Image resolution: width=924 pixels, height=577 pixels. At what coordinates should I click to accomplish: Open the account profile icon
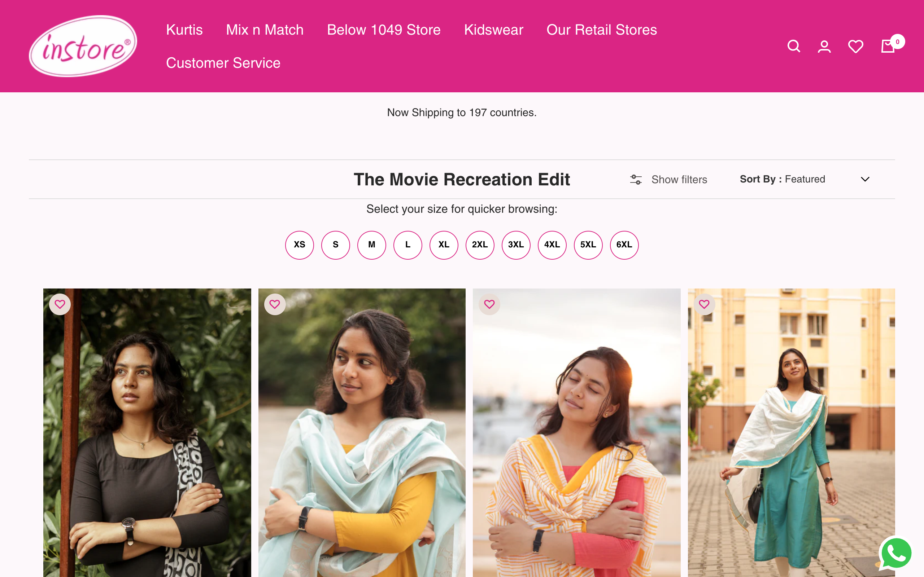[824, 47]
